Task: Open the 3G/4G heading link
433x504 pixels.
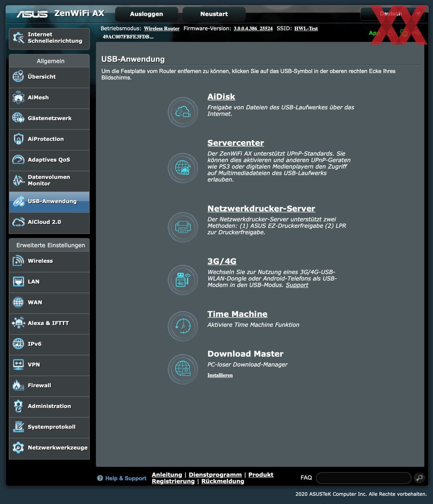Action: tap(222, 261)
